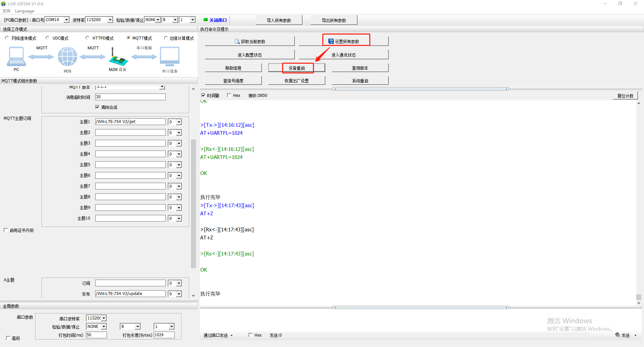644x347 pixels.
Task: Open the Language menu
Action: click(x=24, y=11)
